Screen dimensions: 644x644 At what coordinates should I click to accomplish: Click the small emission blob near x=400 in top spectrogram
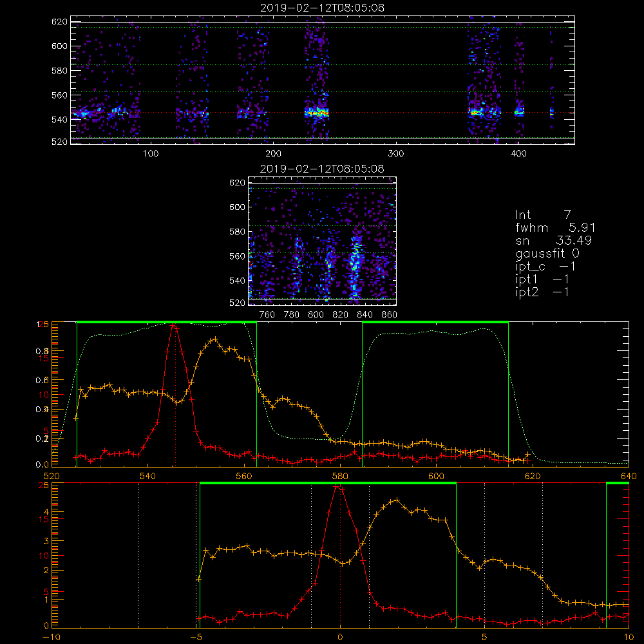click(520, 111)
